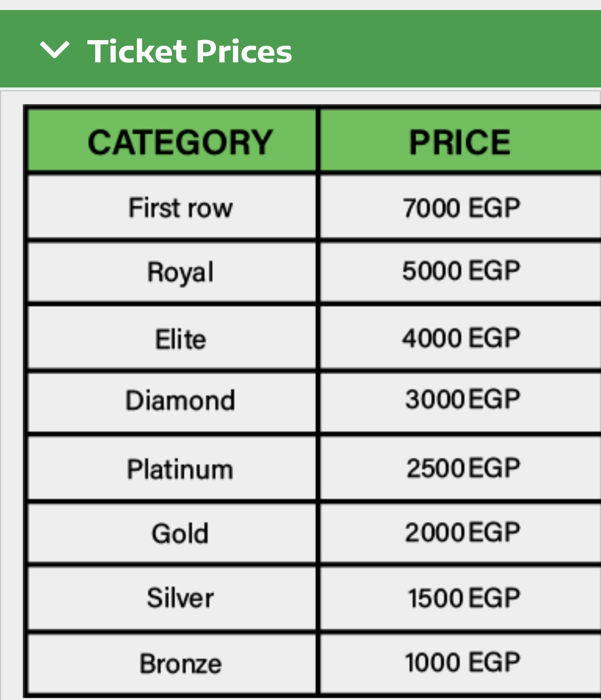
Task: Select the Elite category cell
Action: 180,339
